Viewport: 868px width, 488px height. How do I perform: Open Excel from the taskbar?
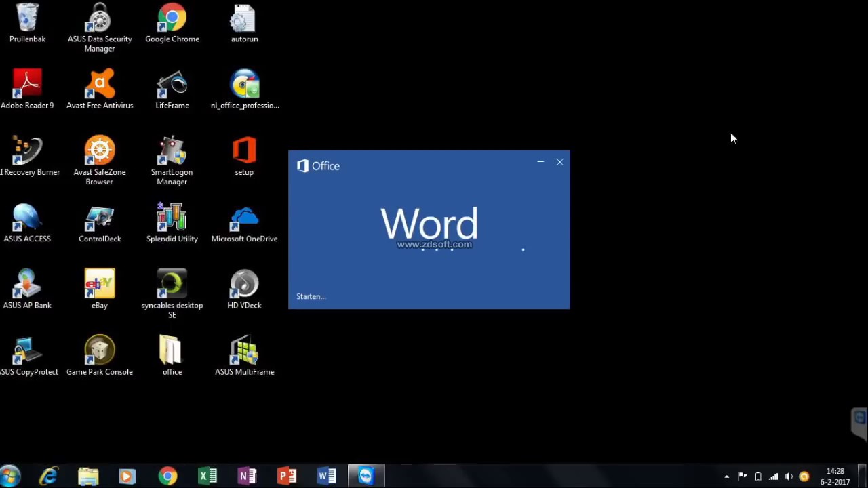coord(208,476)
